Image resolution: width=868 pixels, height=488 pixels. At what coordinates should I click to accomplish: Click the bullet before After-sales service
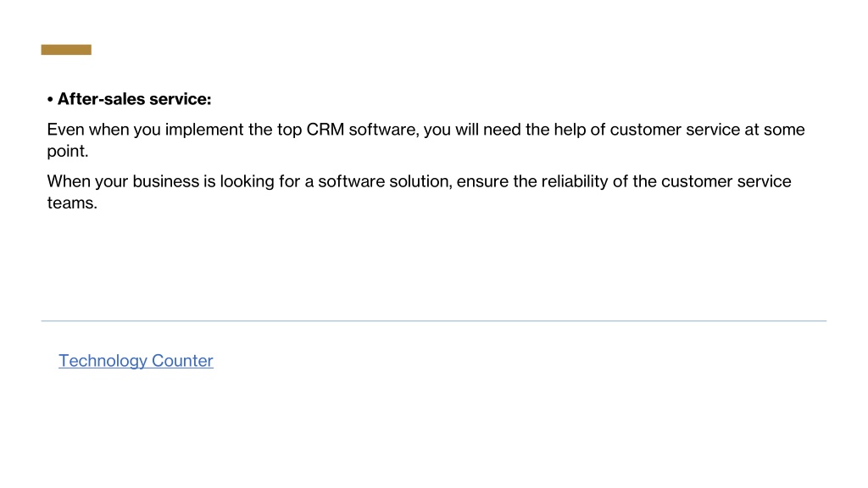pyautogui.click(x=50, y=100)
